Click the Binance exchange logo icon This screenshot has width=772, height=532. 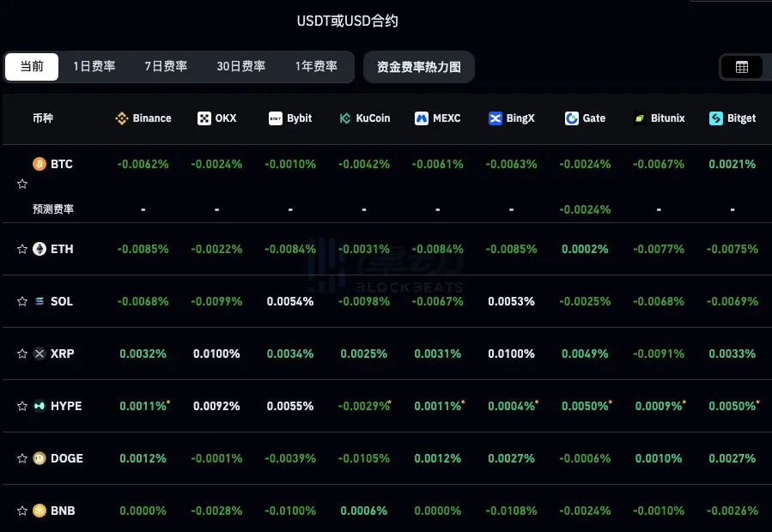click(122, 118)
